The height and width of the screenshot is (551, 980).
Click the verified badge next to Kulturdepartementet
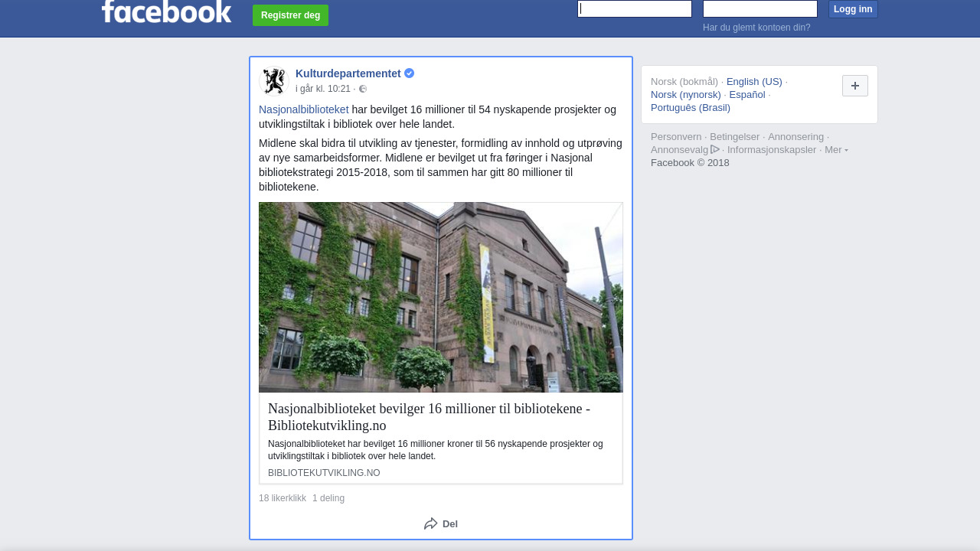[410, 73]
